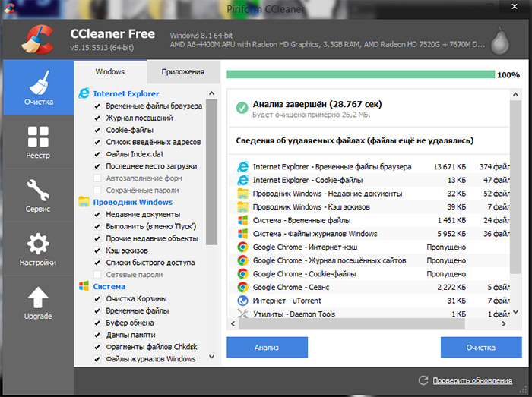This screenshot has height=397, width=532.
Task: Toggle Кэш эскизов checkbox in left list
Action: pos(97,250)
